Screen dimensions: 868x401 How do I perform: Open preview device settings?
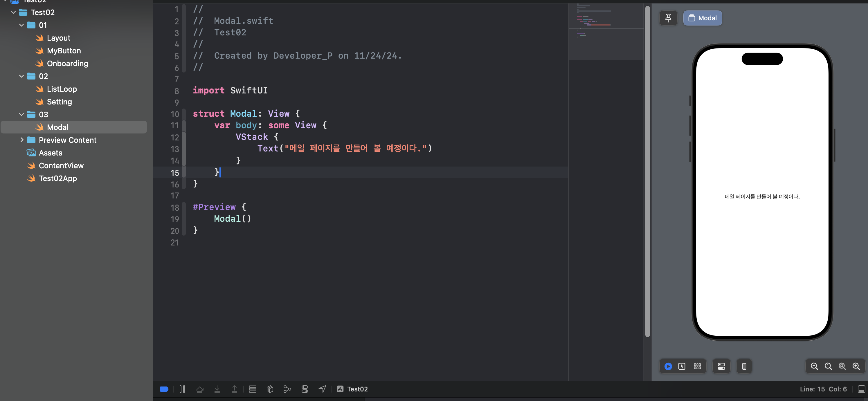click(x=721, y=366)
